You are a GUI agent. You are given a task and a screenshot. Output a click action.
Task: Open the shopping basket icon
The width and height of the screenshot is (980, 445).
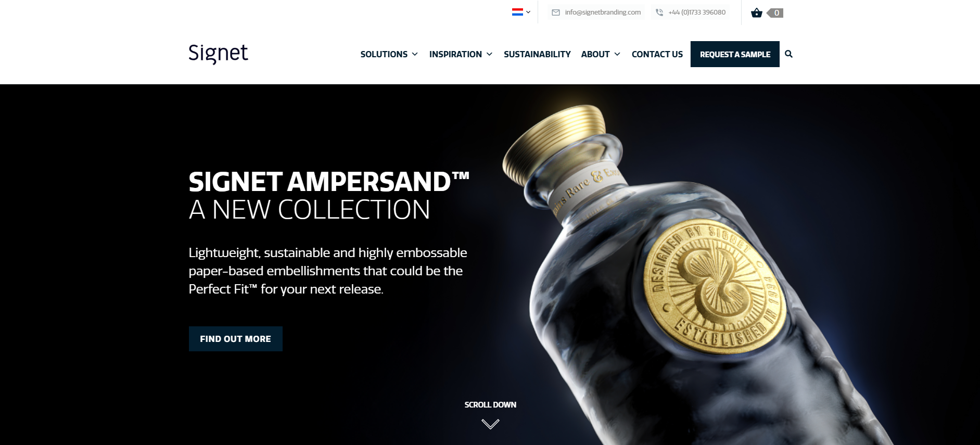(x=757, y=12)
